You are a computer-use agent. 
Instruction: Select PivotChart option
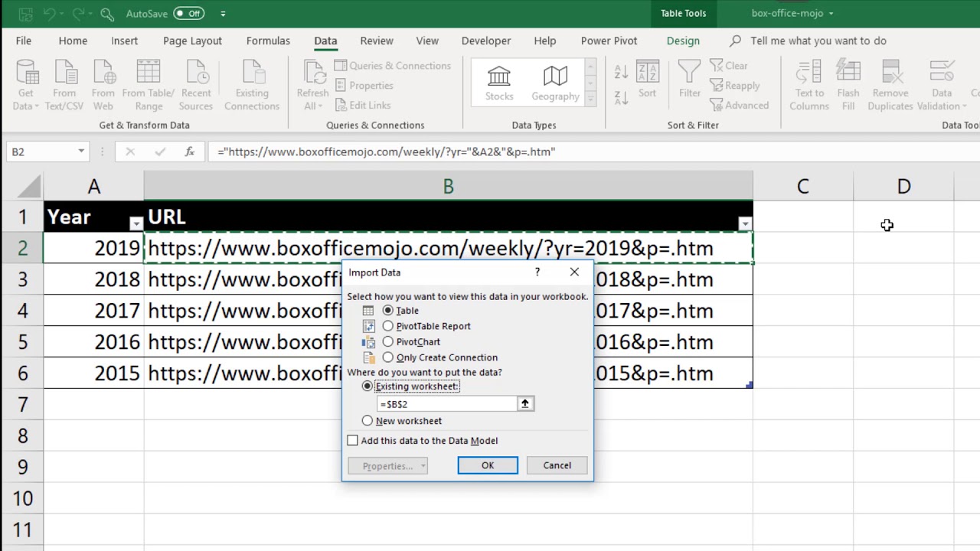388,341
